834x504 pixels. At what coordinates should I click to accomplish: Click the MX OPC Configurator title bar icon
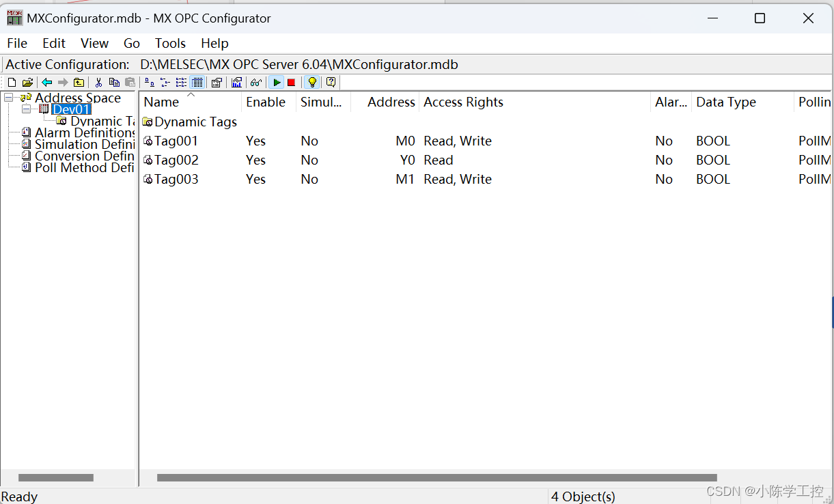[x=14, y=18]
